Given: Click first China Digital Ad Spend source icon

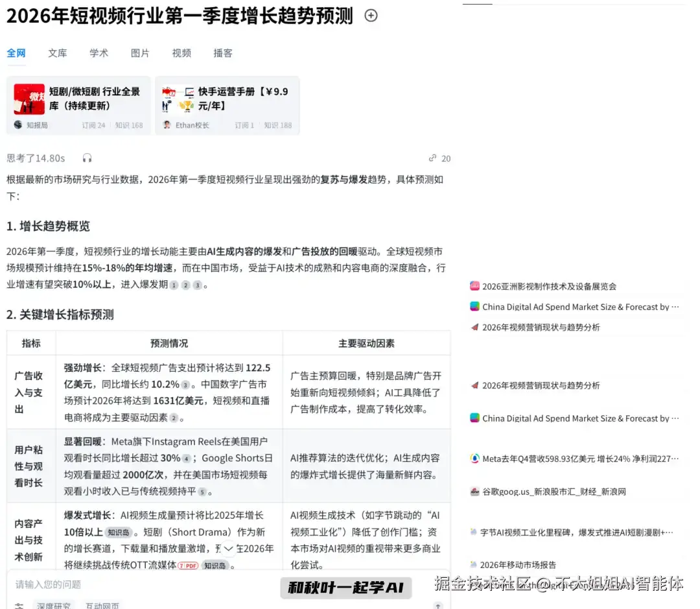Looking at the screenshot, I should coord(474,307).
